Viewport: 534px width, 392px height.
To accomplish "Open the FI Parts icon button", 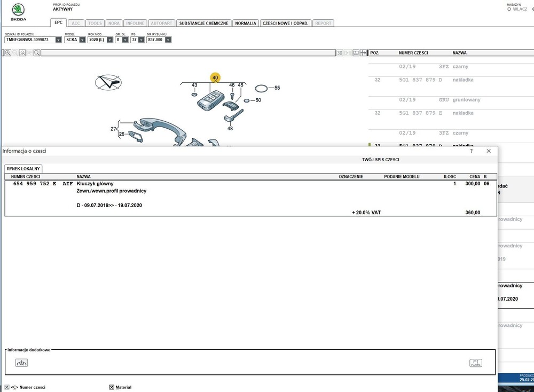I will tap(475, 363).
